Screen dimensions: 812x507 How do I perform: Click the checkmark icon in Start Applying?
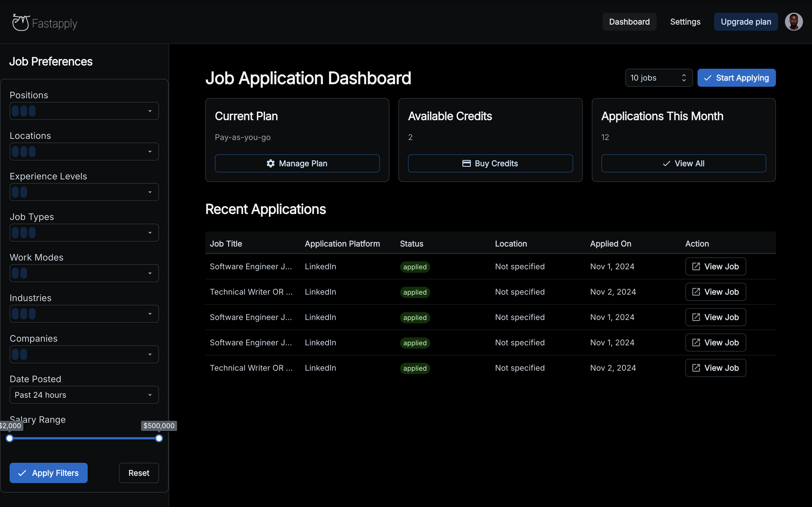(707, 77)
